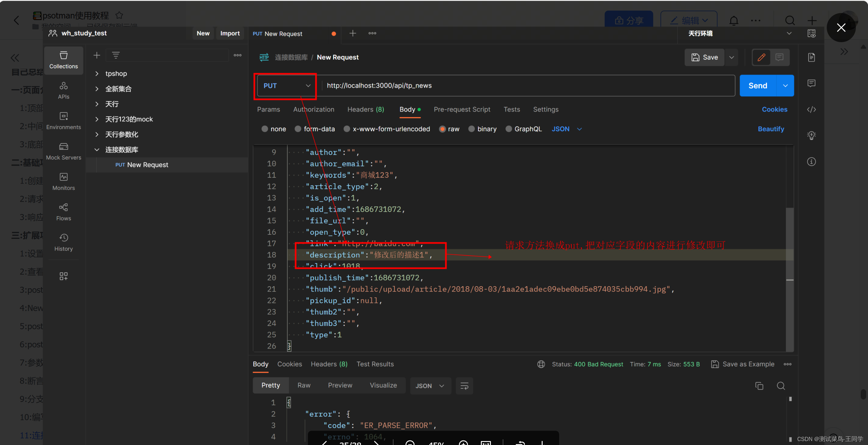Click the filter icon in collections search

point(116,55)
